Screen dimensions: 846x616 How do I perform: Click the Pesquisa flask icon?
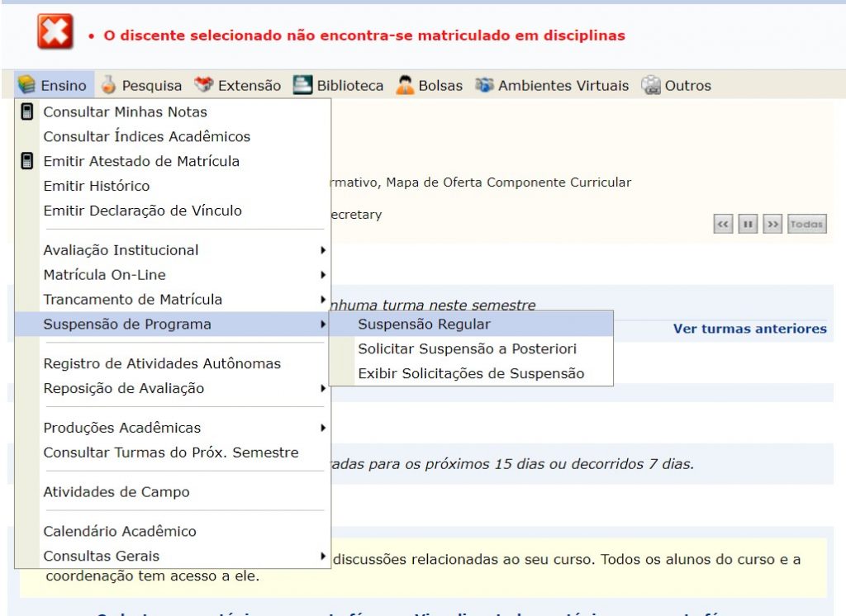click(108, 85)
